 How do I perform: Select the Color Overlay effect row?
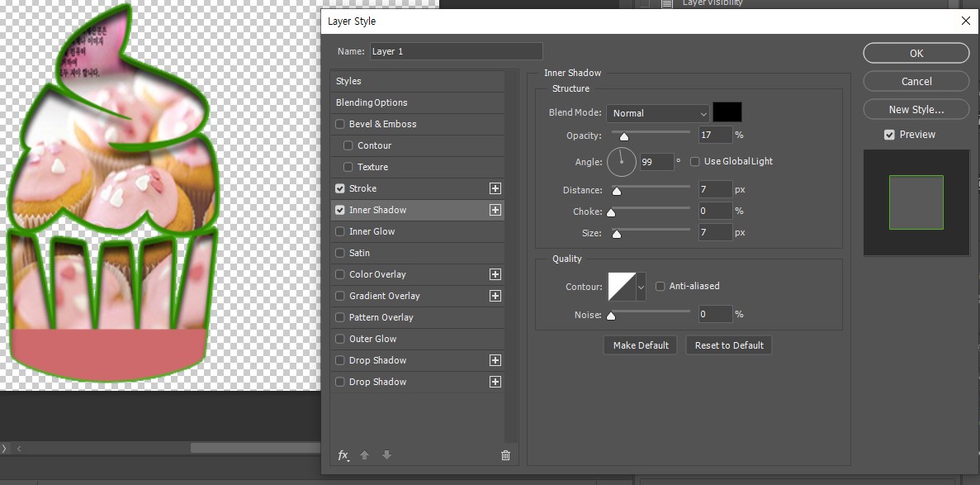click(x=417, y=274)
